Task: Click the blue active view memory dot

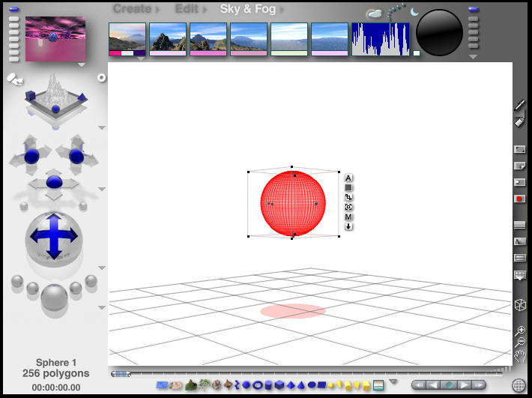Action: pos(14,9)
